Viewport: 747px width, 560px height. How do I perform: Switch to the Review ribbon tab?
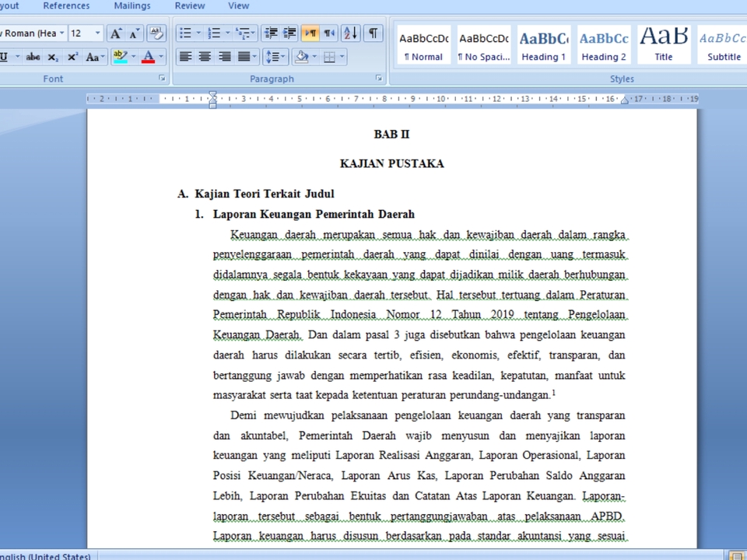coord(189,5)
